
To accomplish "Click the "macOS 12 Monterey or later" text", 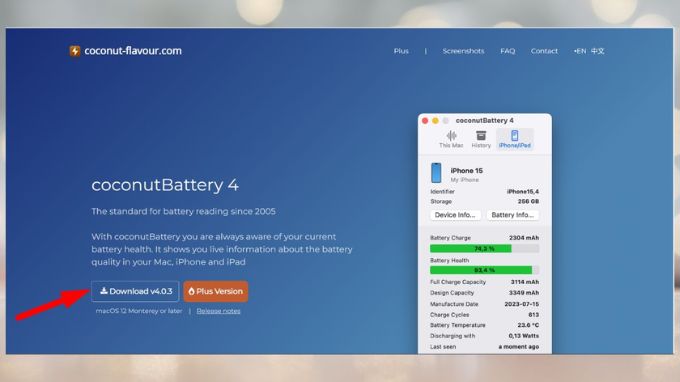I will (139, 311).
